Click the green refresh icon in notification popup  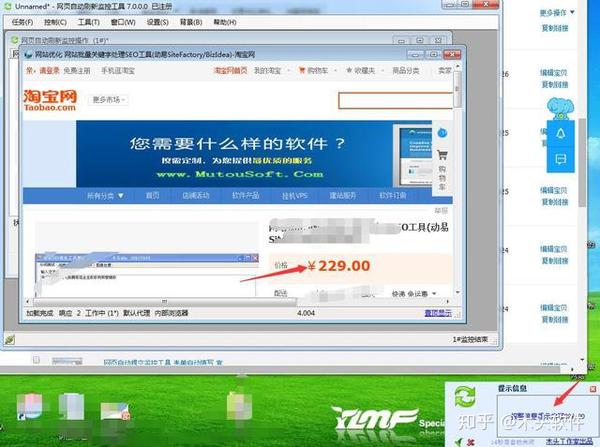point(465,396)
